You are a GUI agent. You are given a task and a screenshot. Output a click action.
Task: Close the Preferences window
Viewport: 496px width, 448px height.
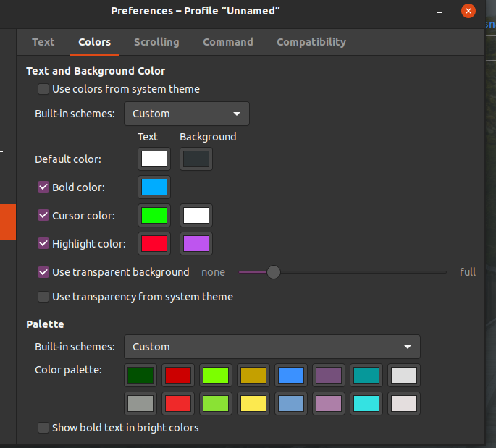click(468, 11)
